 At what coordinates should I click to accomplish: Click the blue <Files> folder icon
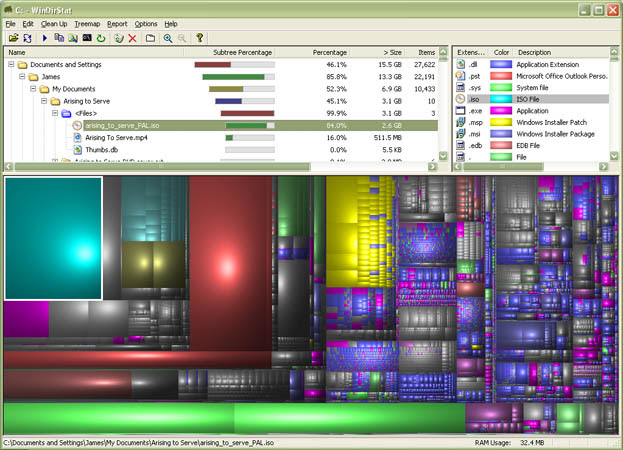pos(66,114)
